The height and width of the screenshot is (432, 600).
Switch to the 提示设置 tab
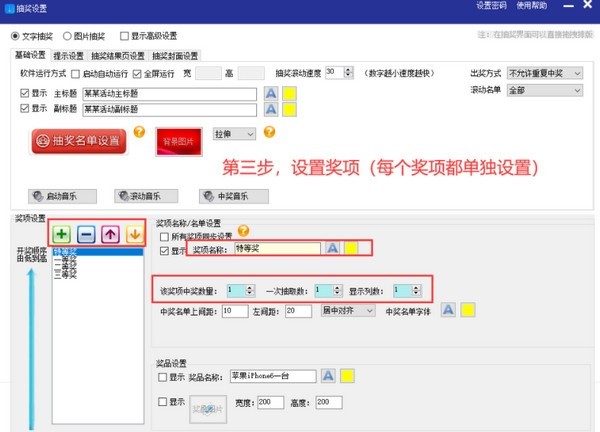[x=68, y=56]
